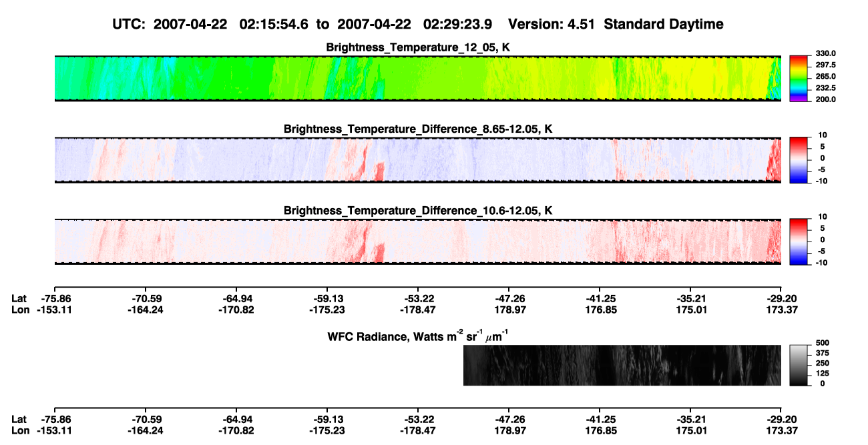Click the grayscale WFC Radiance colorbar
The image size is (868, 445).
(x=799, y=365)
